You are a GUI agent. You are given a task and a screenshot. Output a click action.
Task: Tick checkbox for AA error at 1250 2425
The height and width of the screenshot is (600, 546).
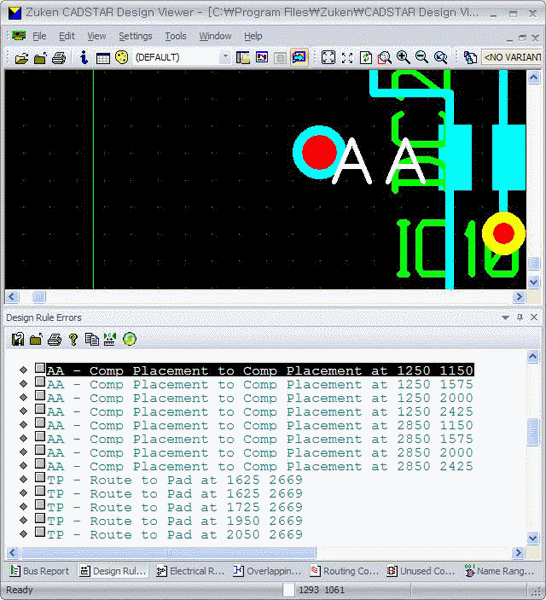click(40, 409)
